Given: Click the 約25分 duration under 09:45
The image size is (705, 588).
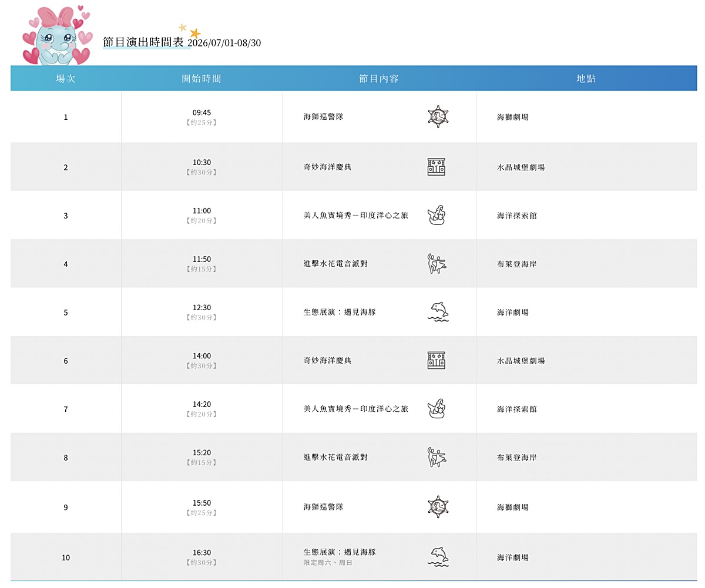Looking at the screenshot, I should [202, 123].
